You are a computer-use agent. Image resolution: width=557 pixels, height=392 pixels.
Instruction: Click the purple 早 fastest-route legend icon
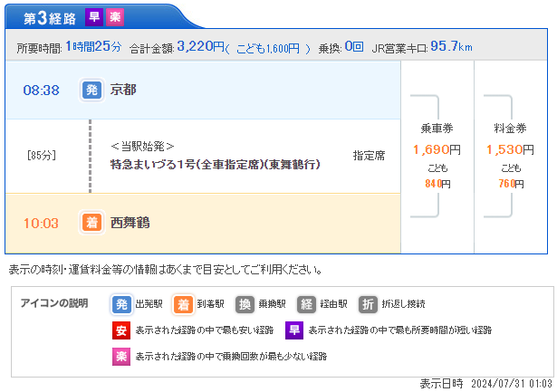click(x=294, y=330)
